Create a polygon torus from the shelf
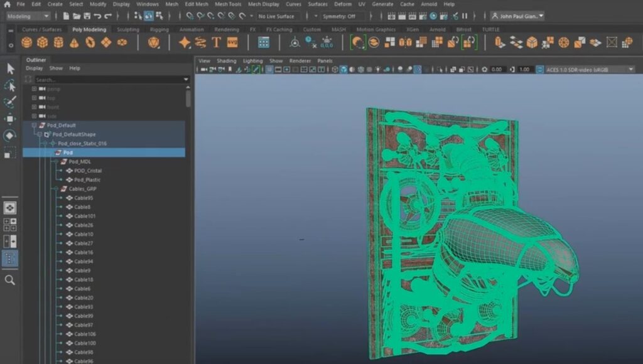This screenshot has height=364, width=643. (x=91, y=43)
